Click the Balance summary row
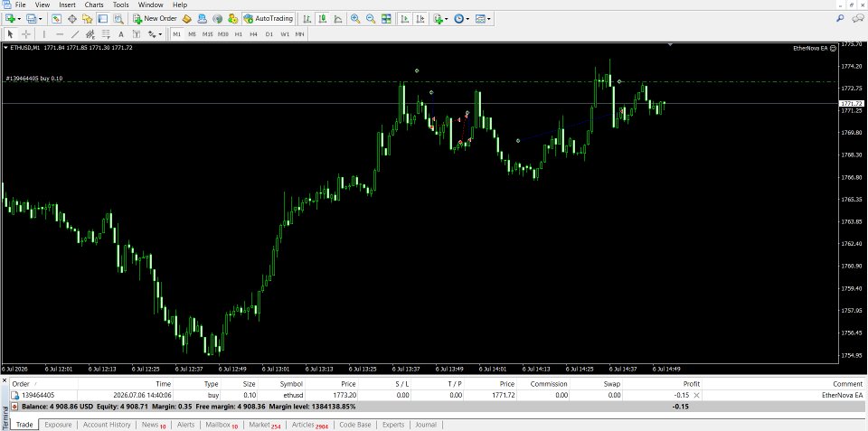This screenshot has height=431, width=868. (x=438, y=406)
